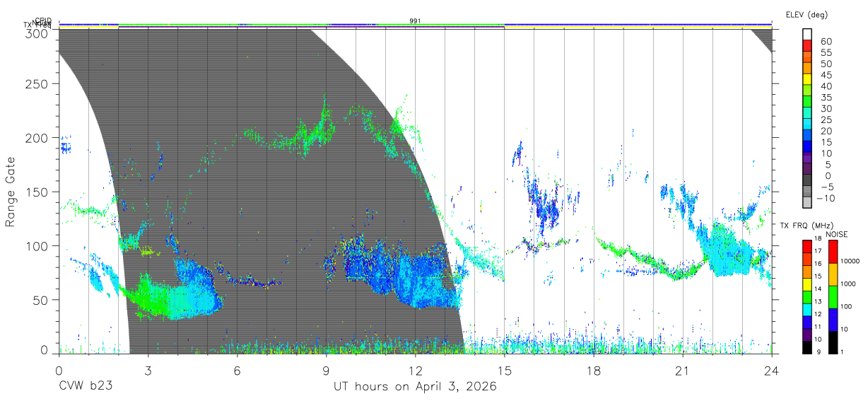Click the 'ELEV (deg)' color bar title
The image size is (868, 401).
807,14
